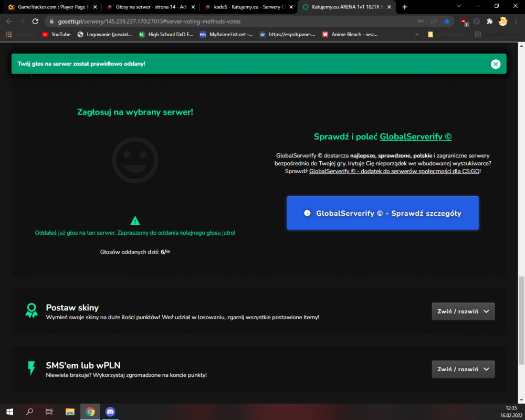Click the Zagłosuj na wybrany serwer! heading
The image size is (525, 420).
135,112
